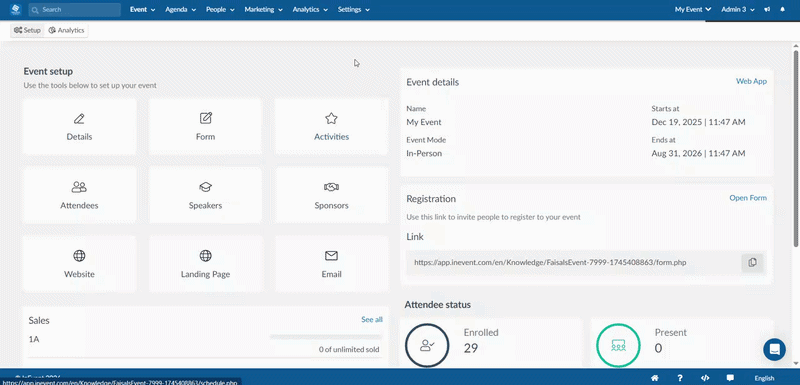Click the Present attendee circle icon
This screenshot has width=800, height=385.
[618, 345]
